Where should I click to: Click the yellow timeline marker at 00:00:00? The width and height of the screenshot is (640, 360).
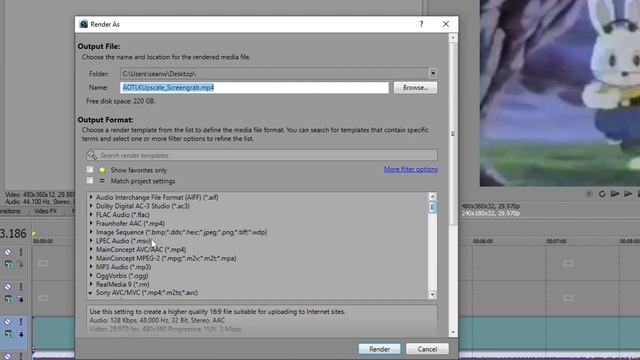(x=35, y=234)
